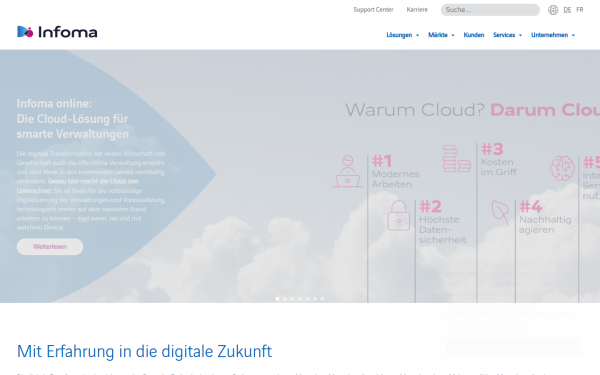Open the globe language icon
The image size is (600, 375).
pyautogui.click(x=553, y=10)
